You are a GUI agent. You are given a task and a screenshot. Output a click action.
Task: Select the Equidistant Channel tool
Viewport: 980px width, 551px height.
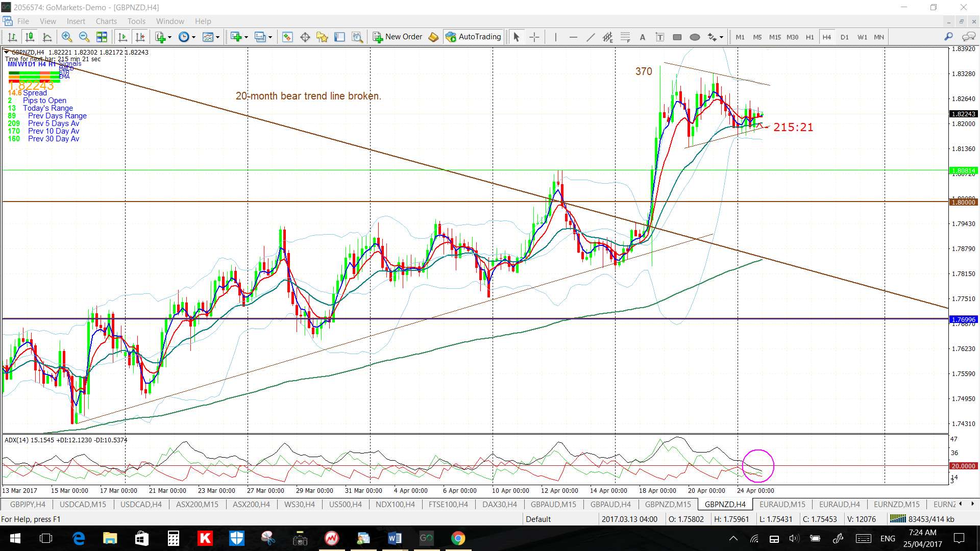607,37
